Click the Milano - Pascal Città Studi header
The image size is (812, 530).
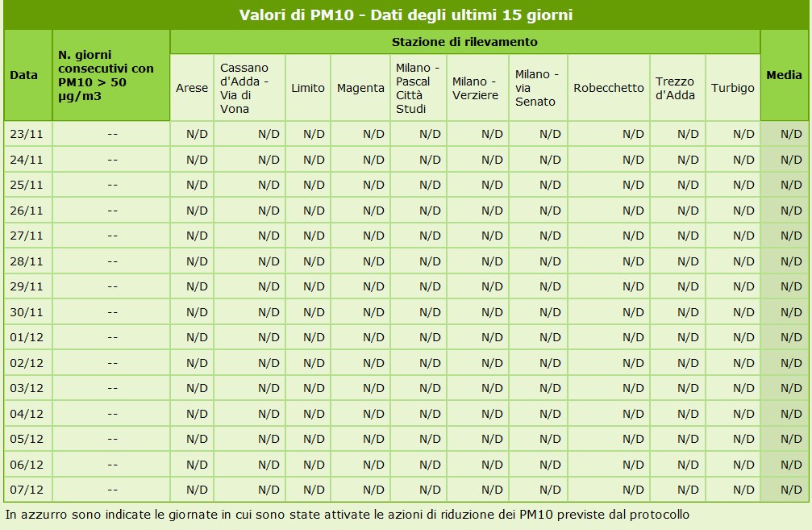pos(418,88)
